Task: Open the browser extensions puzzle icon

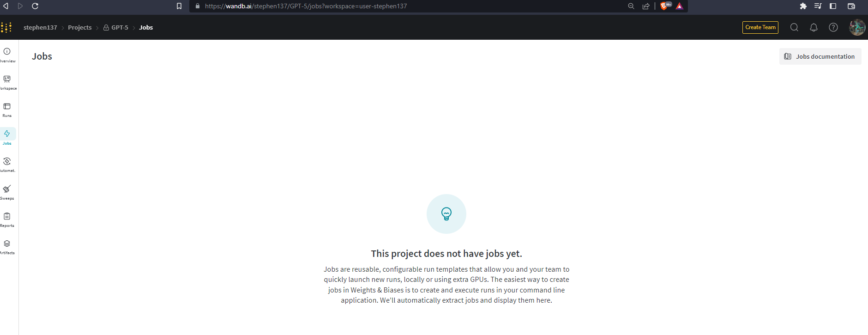Action: [x=803, y=6]
